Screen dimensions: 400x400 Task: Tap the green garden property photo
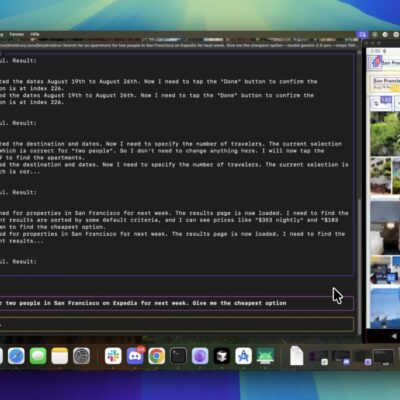pyautogui.click(x=385, y=134)
